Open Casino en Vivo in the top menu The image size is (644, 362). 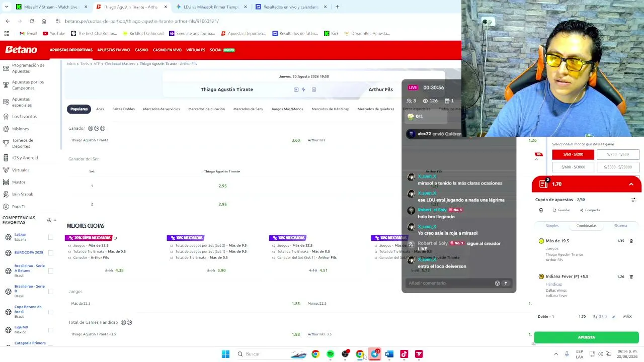point(167,50)
